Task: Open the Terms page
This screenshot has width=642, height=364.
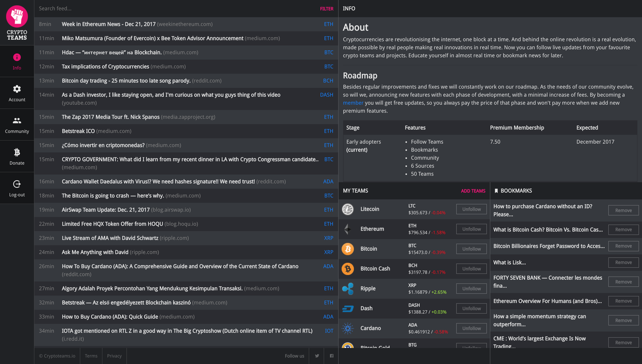Action: 91,356
